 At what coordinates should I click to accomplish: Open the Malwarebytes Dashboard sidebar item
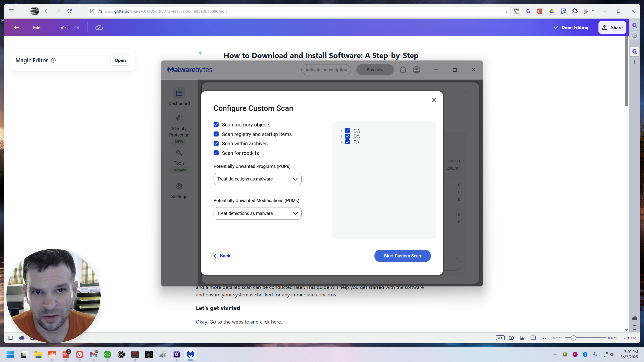pos(179,97)
